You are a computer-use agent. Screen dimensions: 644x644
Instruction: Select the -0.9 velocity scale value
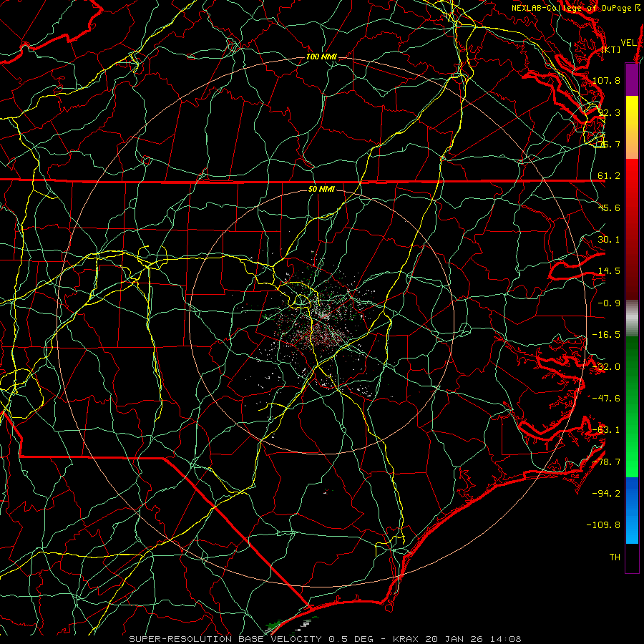(x=609, y=303)
